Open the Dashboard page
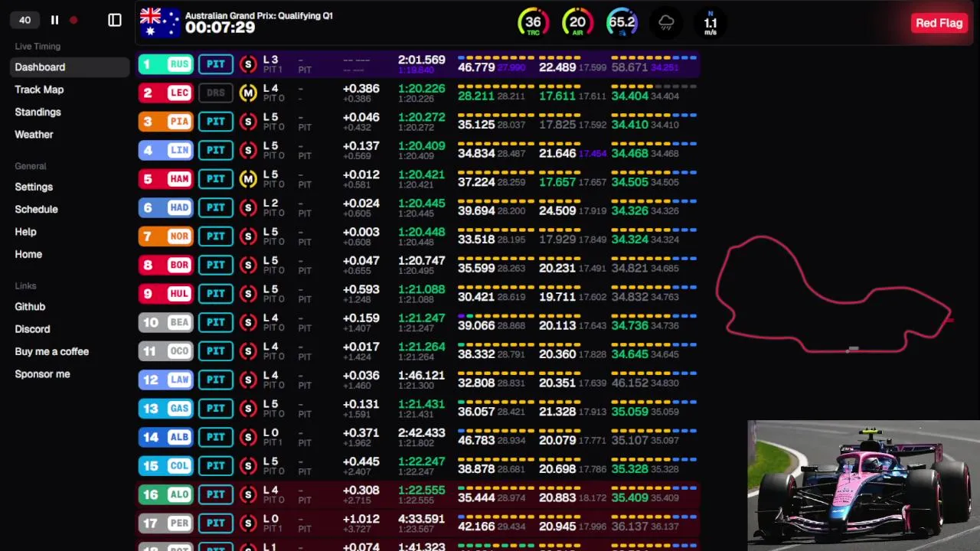 coord(70,67)
